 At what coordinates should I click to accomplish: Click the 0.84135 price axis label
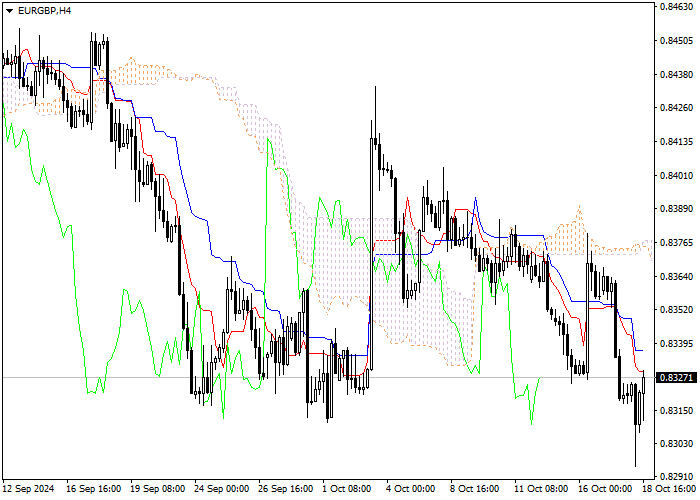click(676, 142)
